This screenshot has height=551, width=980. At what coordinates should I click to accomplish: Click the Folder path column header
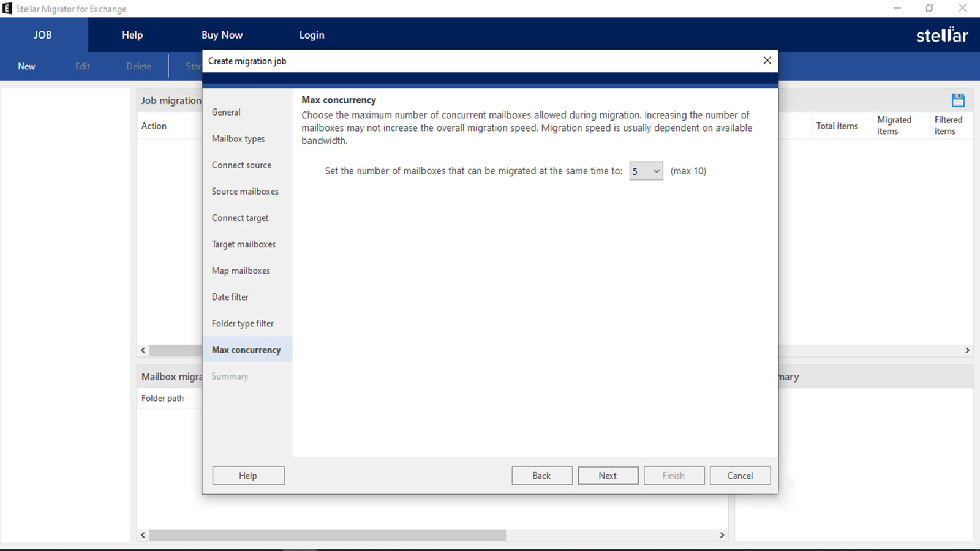coord(162,398)
